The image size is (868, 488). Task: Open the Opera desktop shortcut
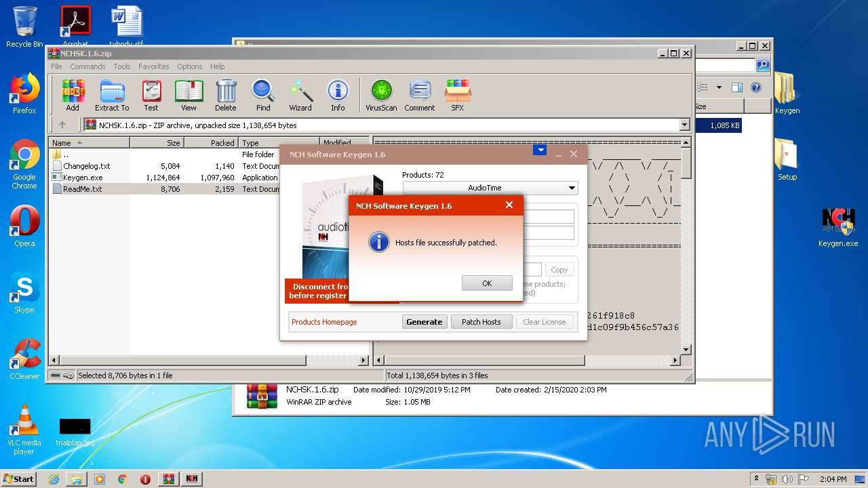tap(24, 226)
